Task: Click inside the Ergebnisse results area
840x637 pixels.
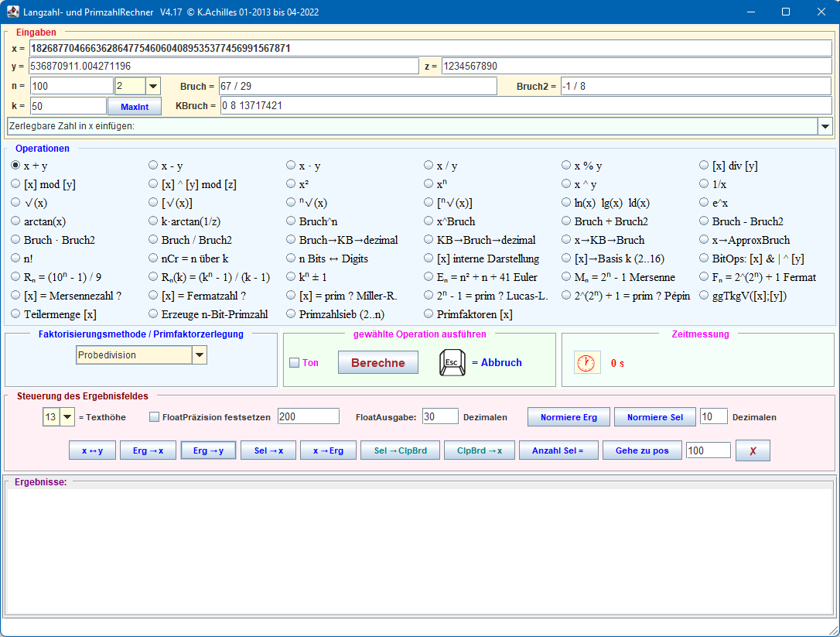Action: click(419, 551)
